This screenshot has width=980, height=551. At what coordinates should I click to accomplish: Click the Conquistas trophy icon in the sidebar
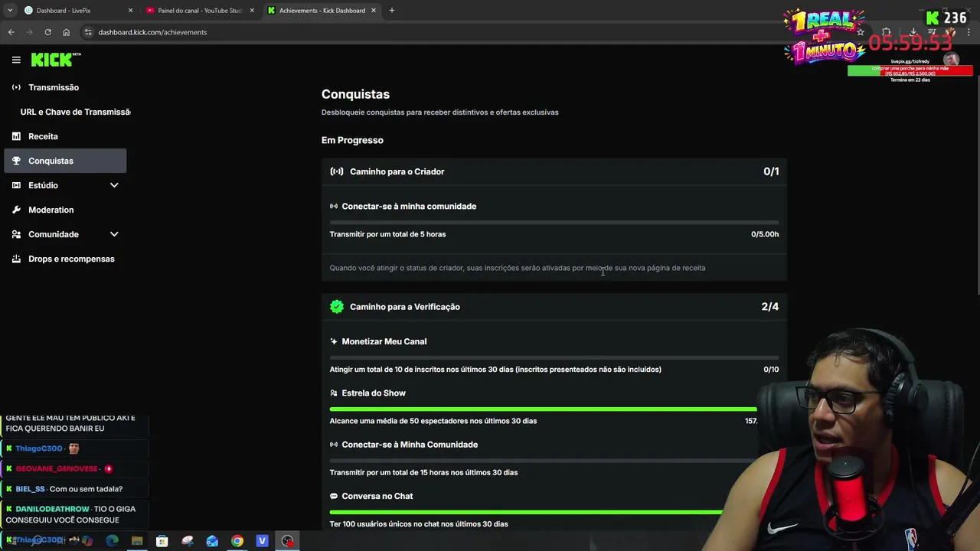pyautogui.click(x=16, y=161)
